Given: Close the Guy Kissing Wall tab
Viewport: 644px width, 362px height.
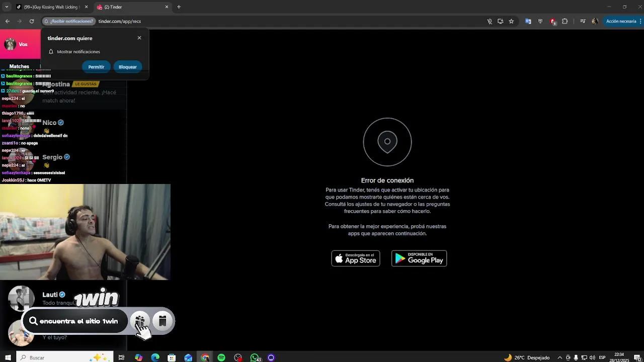Looking at the screenshot, I should click(x=86, y=7).
